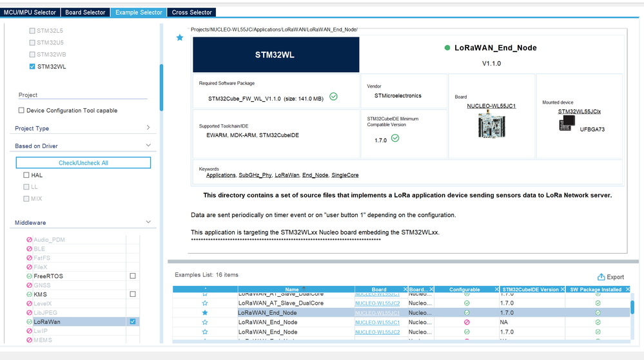Click the STM32WL55JCIx chip icon
The image size is (644, 360).
point(567,123)
